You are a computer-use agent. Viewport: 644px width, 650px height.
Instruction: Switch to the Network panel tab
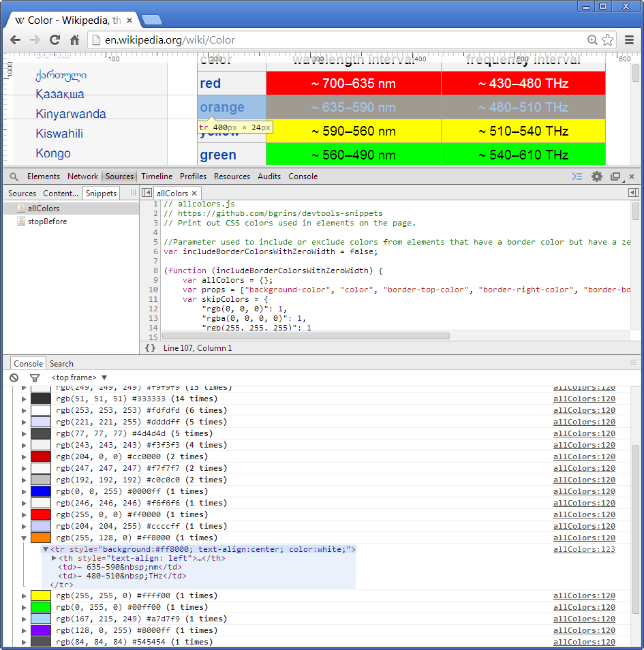(x=82, y=176)
